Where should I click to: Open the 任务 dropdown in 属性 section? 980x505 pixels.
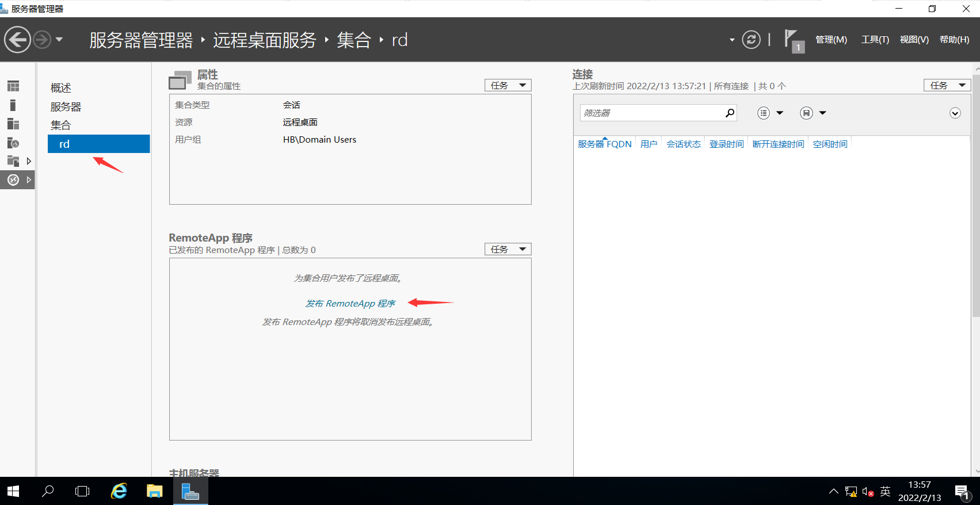508,85
